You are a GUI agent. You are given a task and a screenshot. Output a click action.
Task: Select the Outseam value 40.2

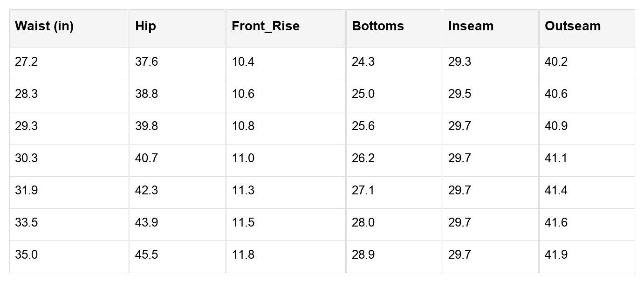point(556,62)
